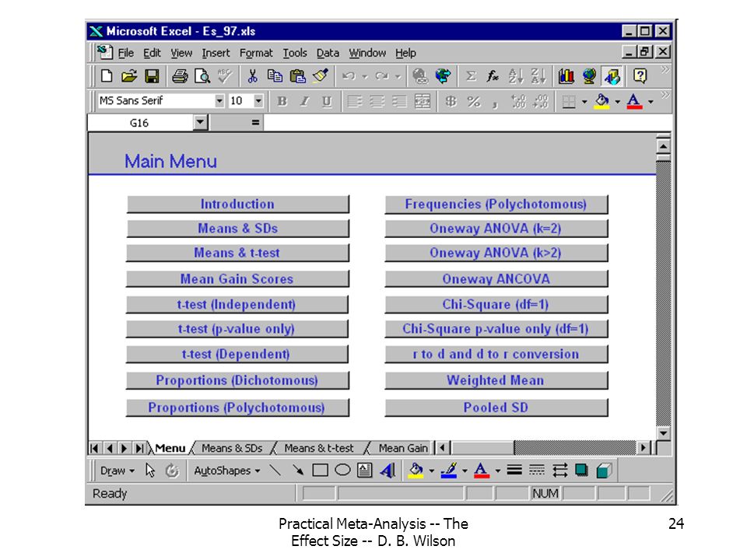Viewport: 747px width, 560px height.
Task: Open the Paste Function fx icon
Action: point(493,76)
